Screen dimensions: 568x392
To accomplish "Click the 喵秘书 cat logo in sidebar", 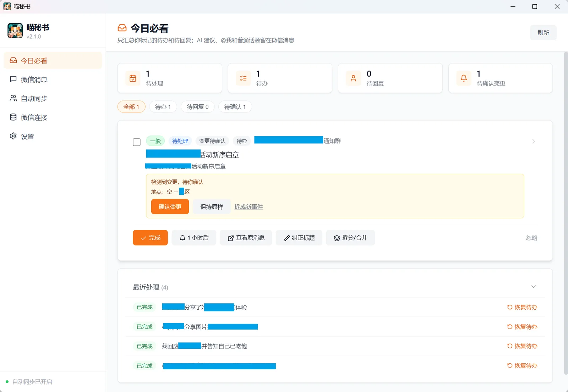I will coord(15,31).
